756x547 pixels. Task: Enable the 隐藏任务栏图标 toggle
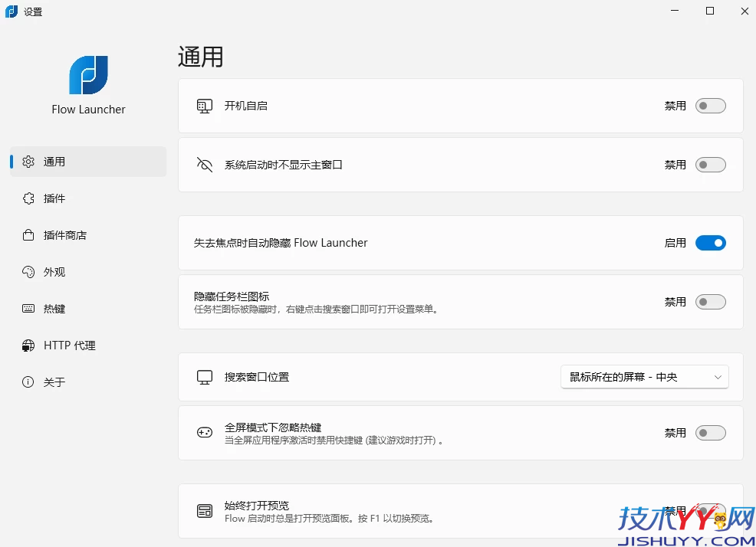(x=710, y=302)
